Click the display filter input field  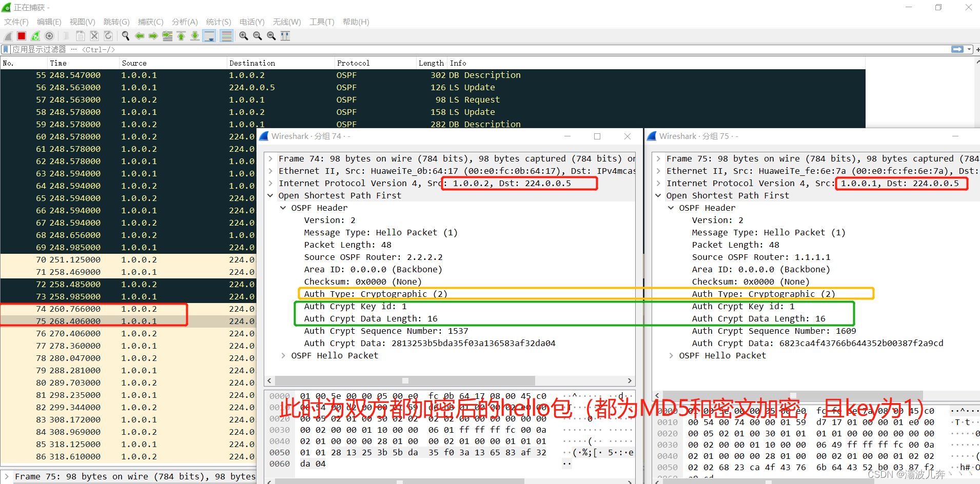click(462, 49)
